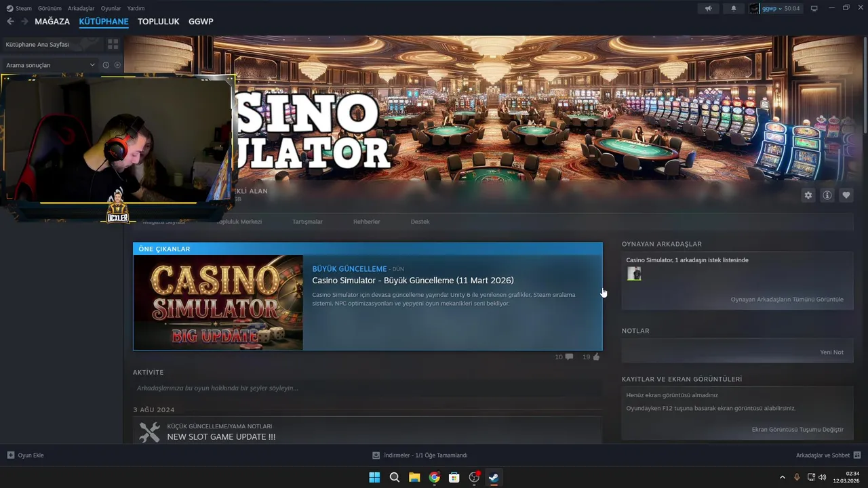Screen dimensions: 868x488
Task: Click the Oyun Ekle plus icon
Action: click(x=11, y=455)
